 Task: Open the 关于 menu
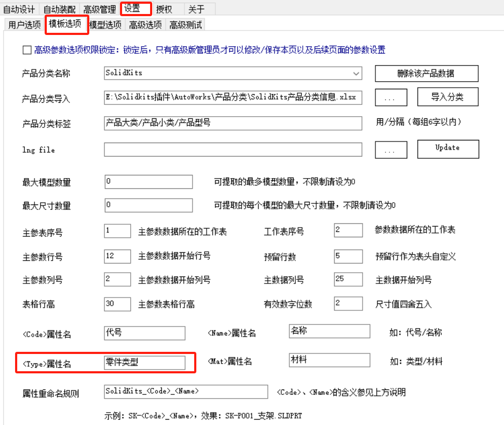pos(195,9)
